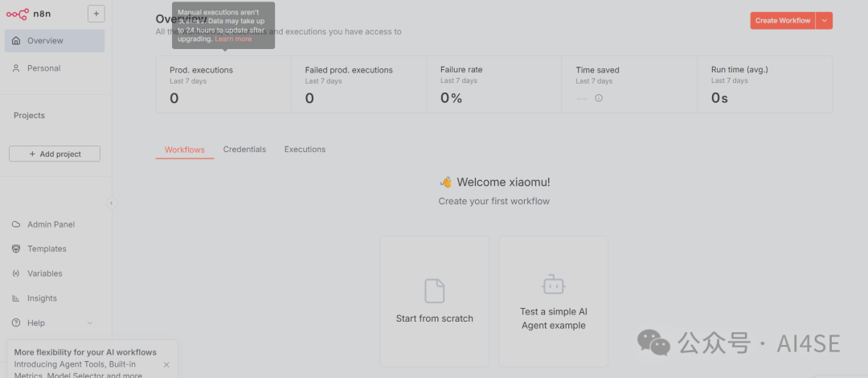This screenshot has height=378, width=868.
Task: Switch to the Executions tab
Action: pos(305,150)
